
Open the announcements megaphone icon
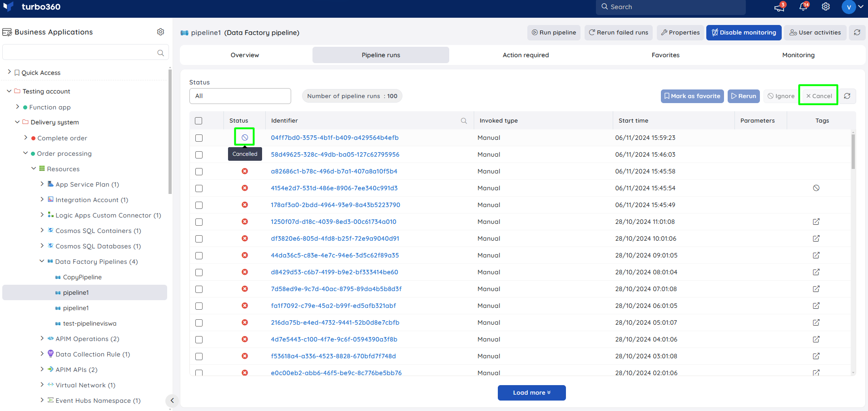point(779,7)
